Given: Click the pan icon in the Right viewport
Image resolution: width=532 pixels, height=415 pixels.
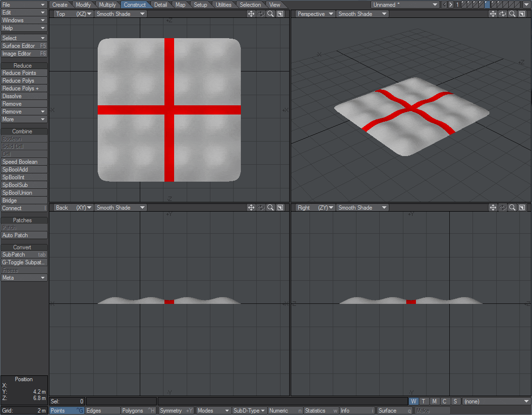Looking at the screenshot, I should coord(493,208).
